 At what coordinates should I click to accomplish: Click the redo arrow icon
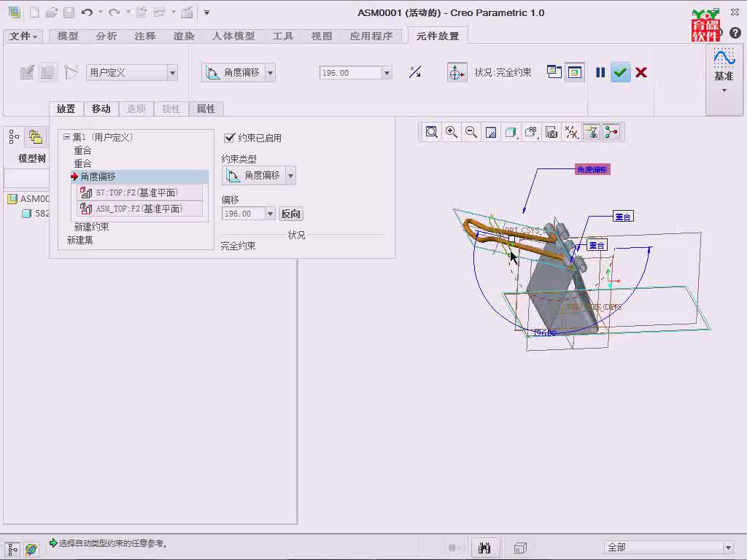[114, 12]
